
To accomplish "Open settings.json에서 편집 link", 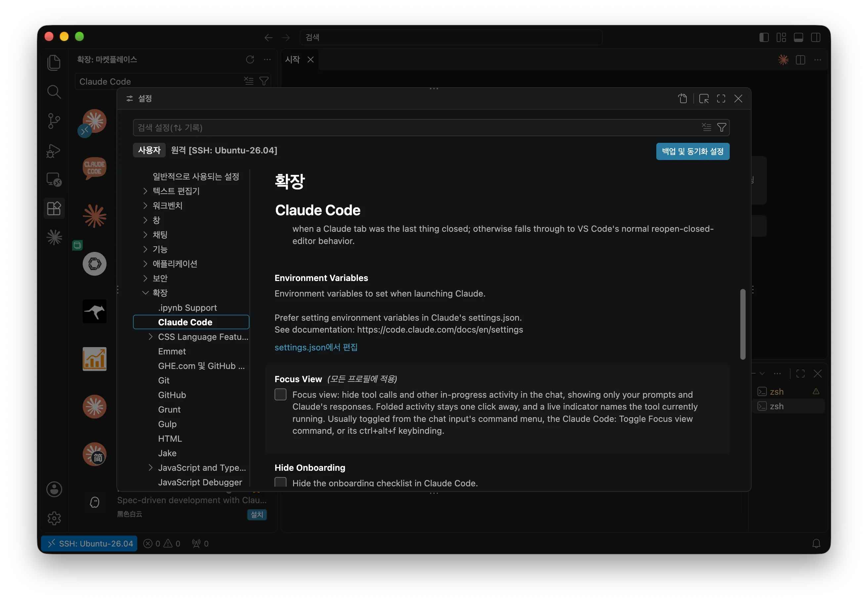I will pos(316,347).
